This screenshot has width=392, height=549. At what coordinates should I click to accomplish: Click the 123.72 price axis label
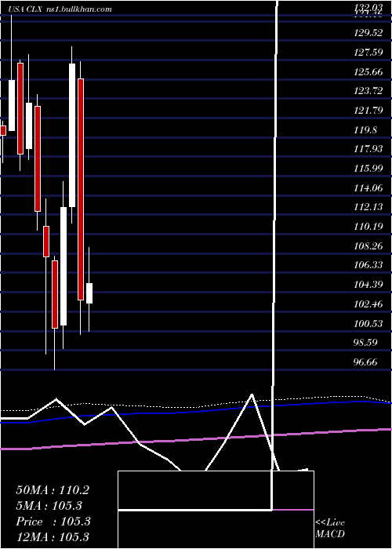[368, 91]
